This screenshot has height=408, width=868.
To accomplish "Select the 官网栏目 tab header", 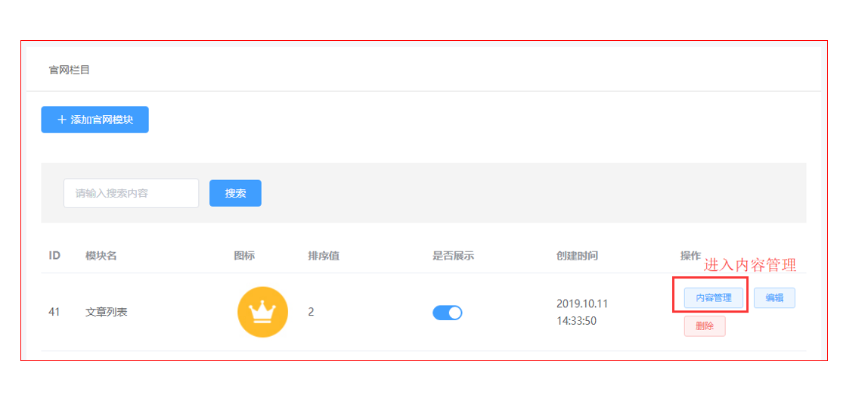I will click(70, 70).
